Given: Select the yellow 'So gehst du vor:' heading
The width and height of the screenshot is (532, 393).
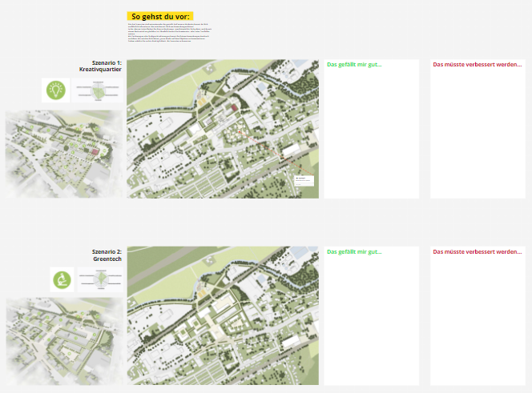Looking at the screenshot, I should (160, 16).
